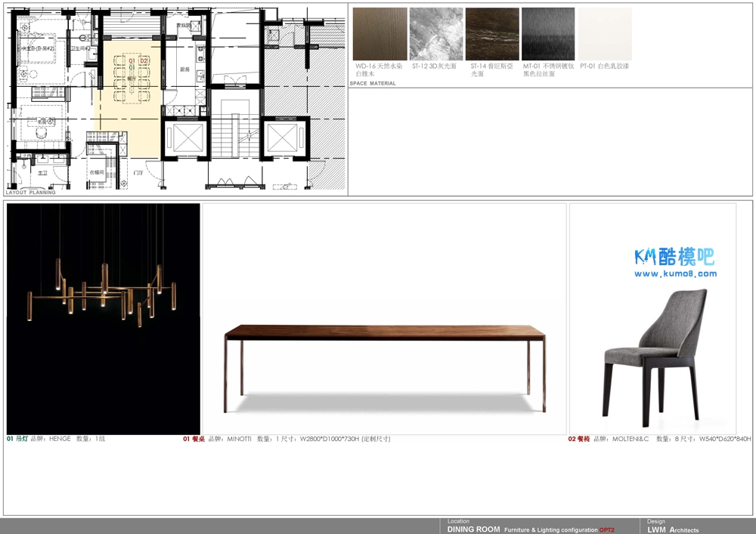Select the ST-12 3D grey marble swatch
This screenshot has width=756, height=534.
click(435, 34)
